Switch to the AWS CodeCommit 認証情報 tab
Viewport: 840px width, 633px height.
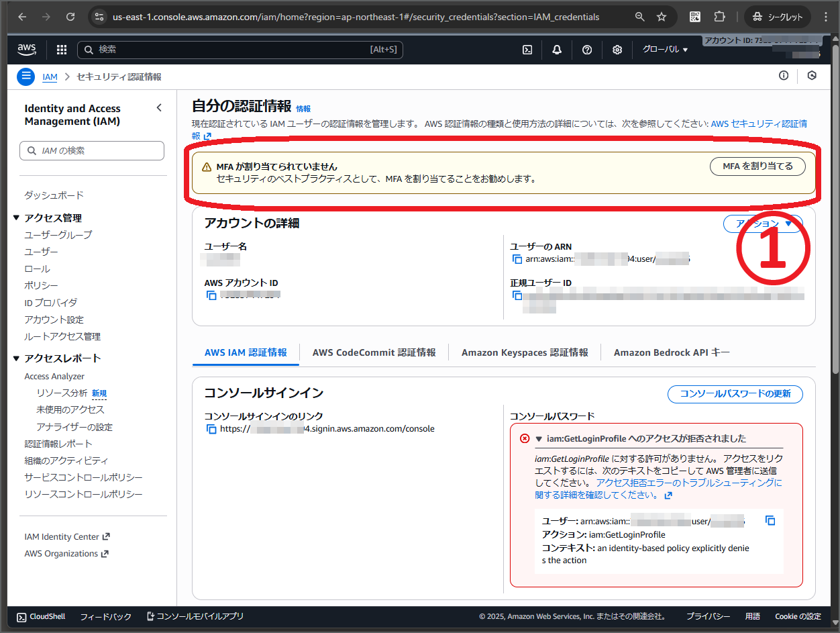pyautogui.click(x=374, y=352)
